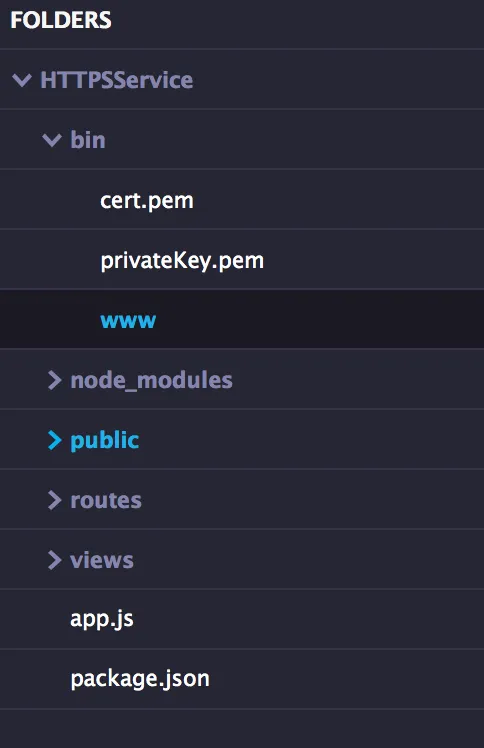Click the routes folder label

click(106, 500)
